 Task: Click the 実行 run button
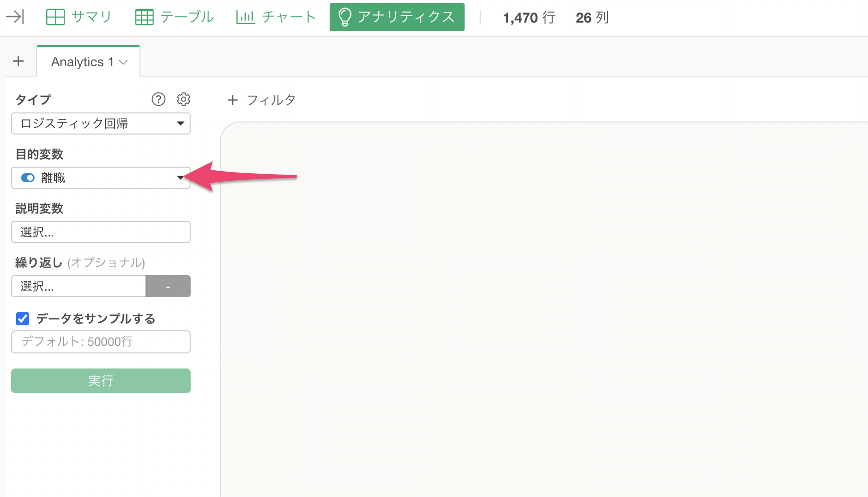pos(100,381)
